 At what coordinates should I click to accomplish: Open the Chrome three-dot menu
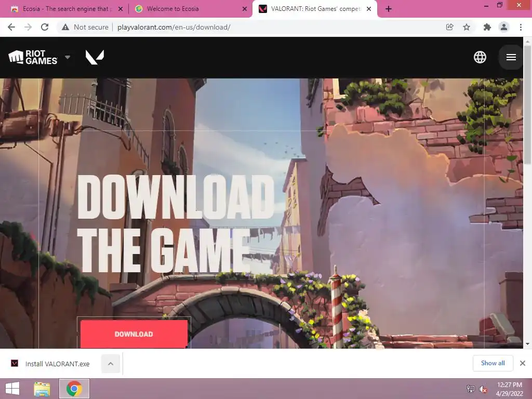[x=521, y=27]
